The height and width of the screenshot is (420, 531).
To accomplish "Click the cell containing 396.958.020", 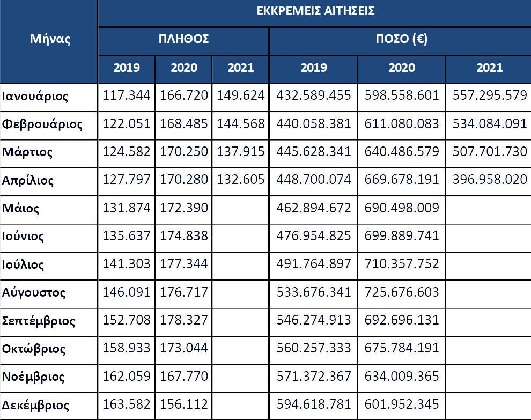I will tap(489, 181).
